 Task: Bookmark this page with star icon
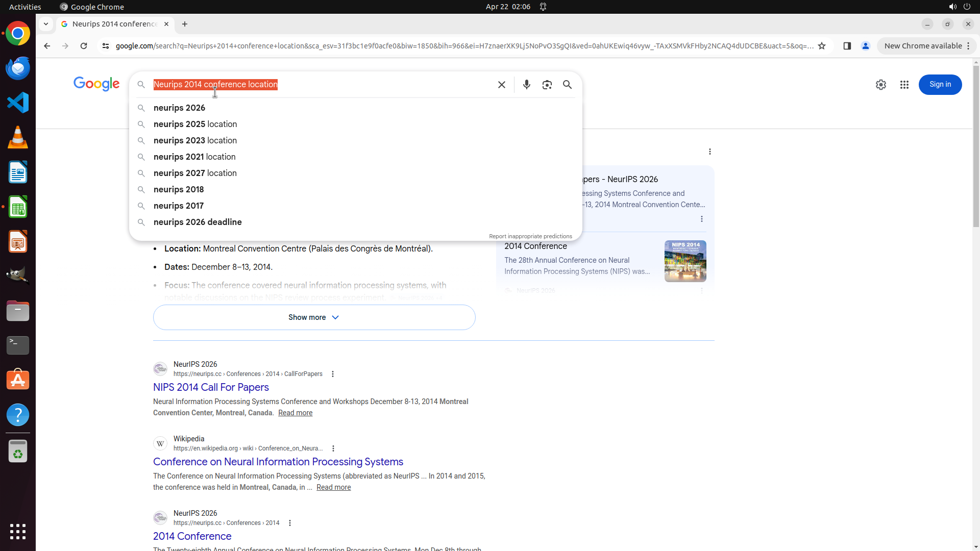coord(821,46)
